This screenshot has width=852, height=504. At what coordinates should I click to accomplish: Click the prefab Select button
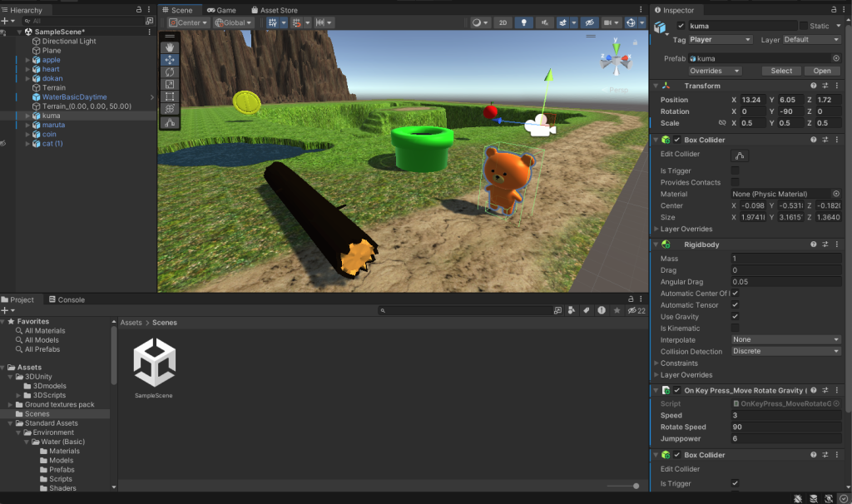781,71
